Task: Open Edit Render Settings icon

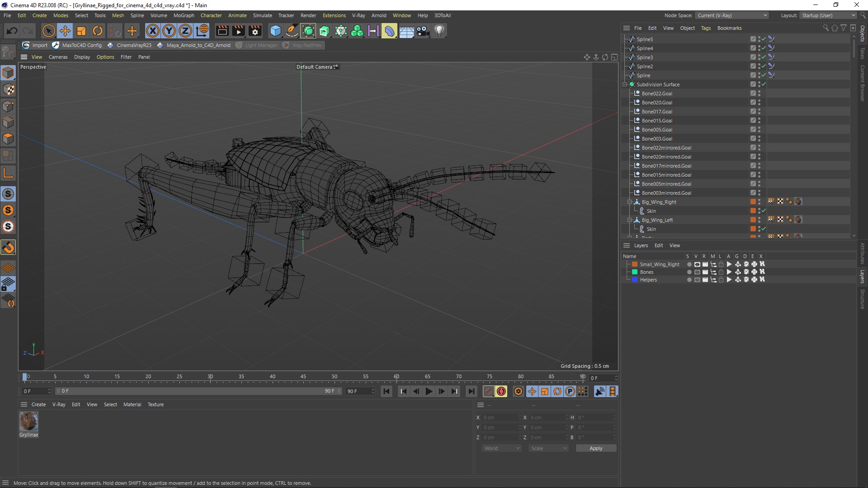Action: click(x=255, y=31)
